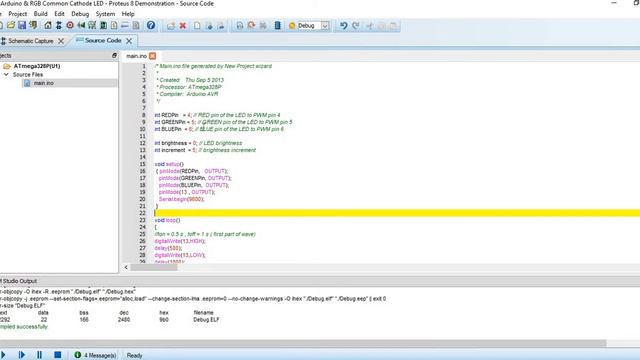The image size is (640, 360).
Task: Go to the Home page icon
Action: coord(48,26)
